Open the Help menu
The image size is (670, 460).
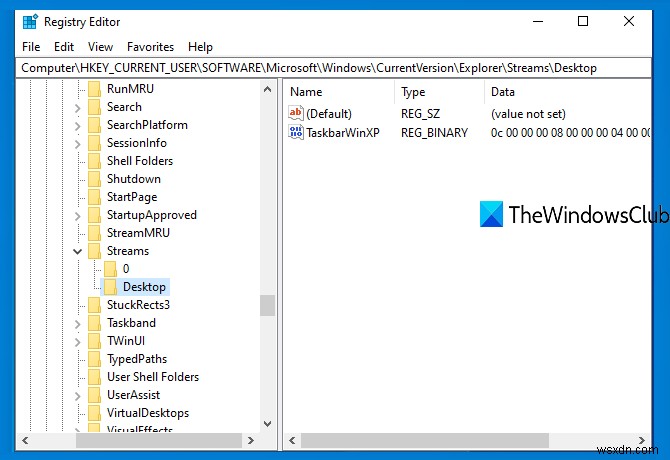(x=200, y=47)
